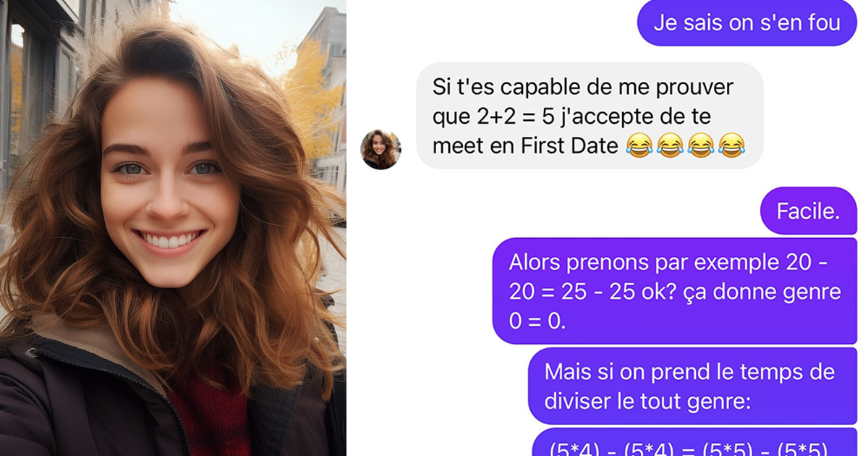This screenshot has height=456, width=868.
Task: Click the "0 = 0." line of text
Action: 537,321
